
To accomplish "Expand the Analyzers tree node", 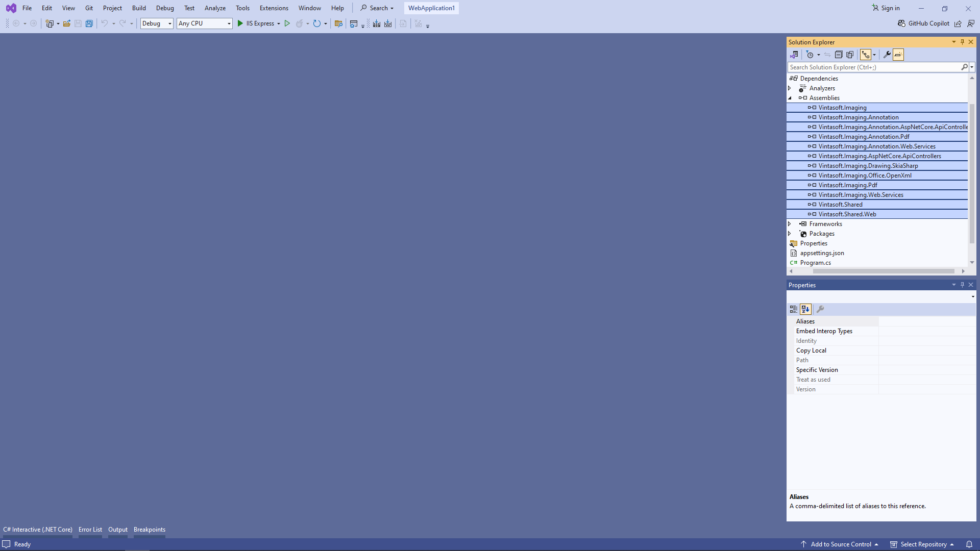I will coord(790,88).
